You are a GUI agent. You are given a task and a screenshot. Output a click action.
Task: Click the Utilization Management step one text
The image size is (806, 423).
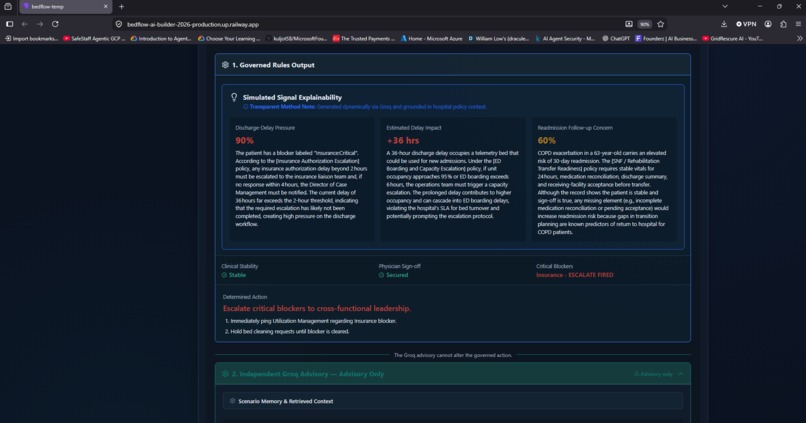click(313, 321)
